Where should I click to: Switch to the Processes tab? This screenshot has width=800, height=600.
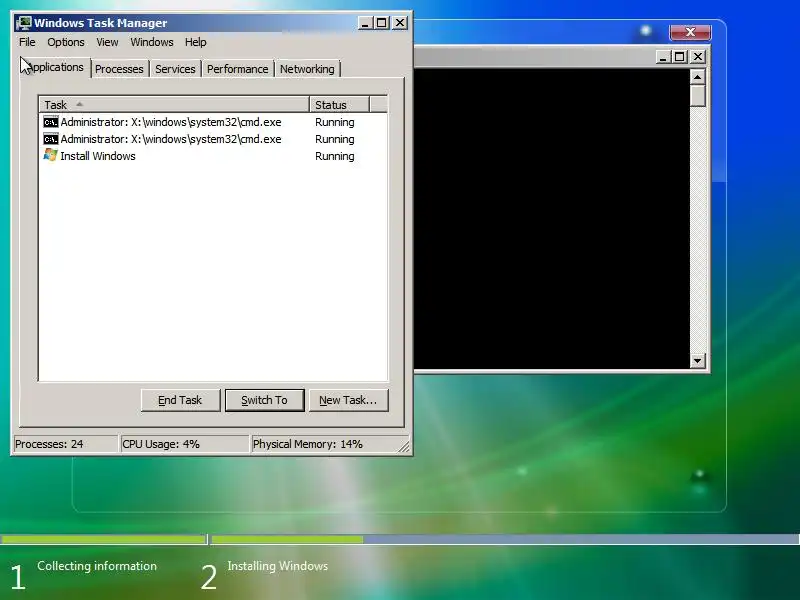[119, 69]
